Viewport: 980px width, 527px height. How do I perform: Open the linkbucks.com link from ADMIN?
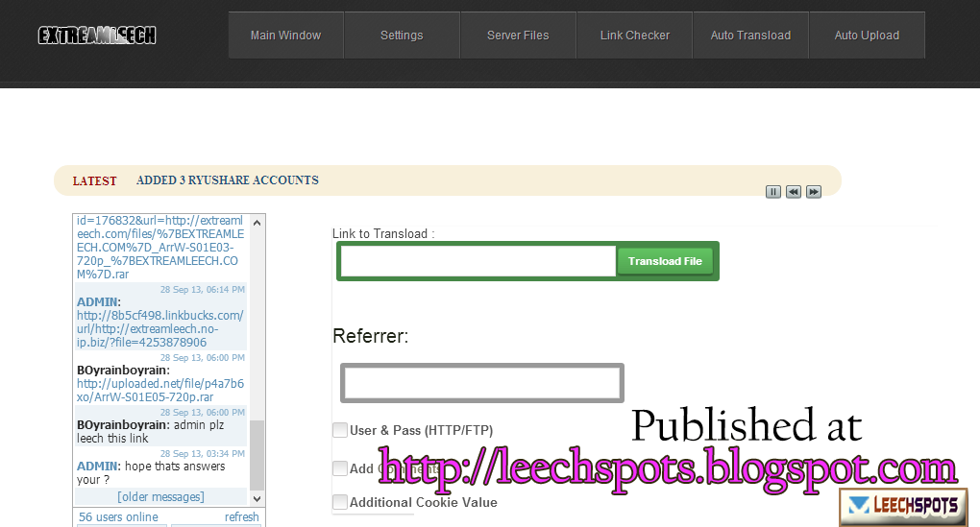(160, 329)
